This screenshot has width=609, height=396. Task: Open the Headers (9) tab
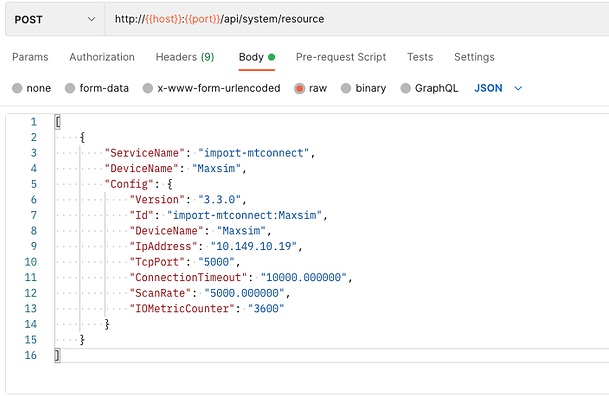[x=185, y=57]
